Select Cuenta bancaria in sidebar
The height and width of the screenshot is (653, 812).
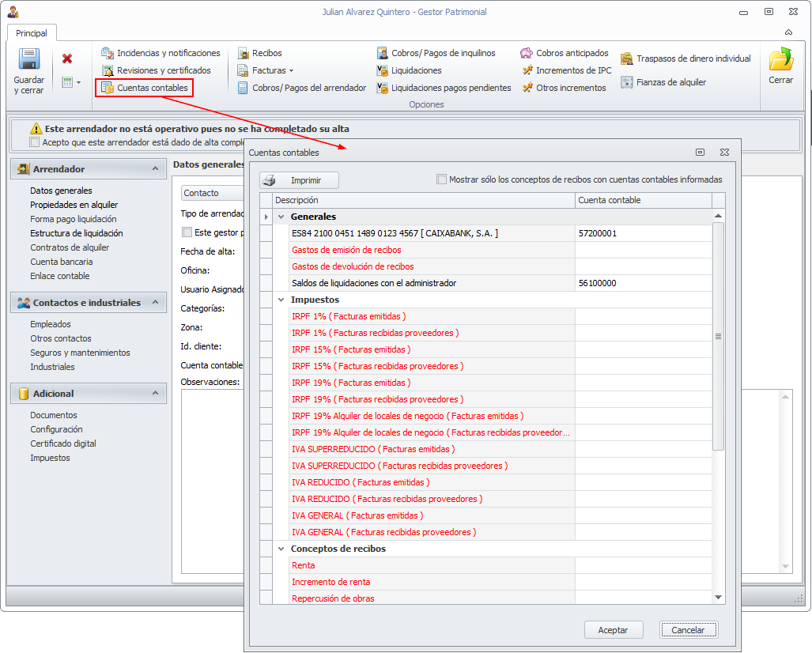click(x=62, y=262)
